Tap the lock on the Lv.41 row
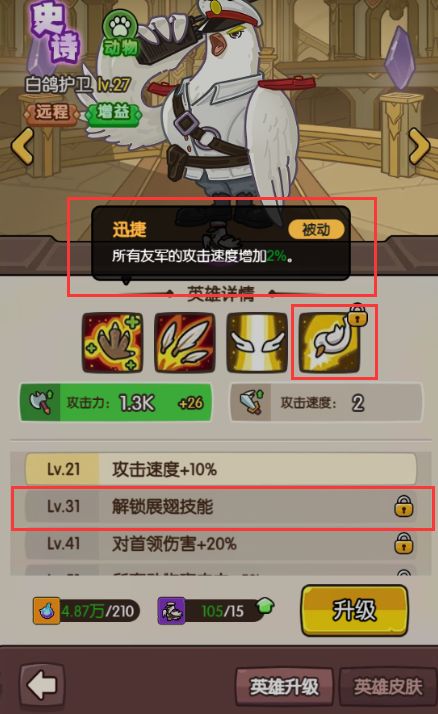The image size is (438, 714). point(403,543)
